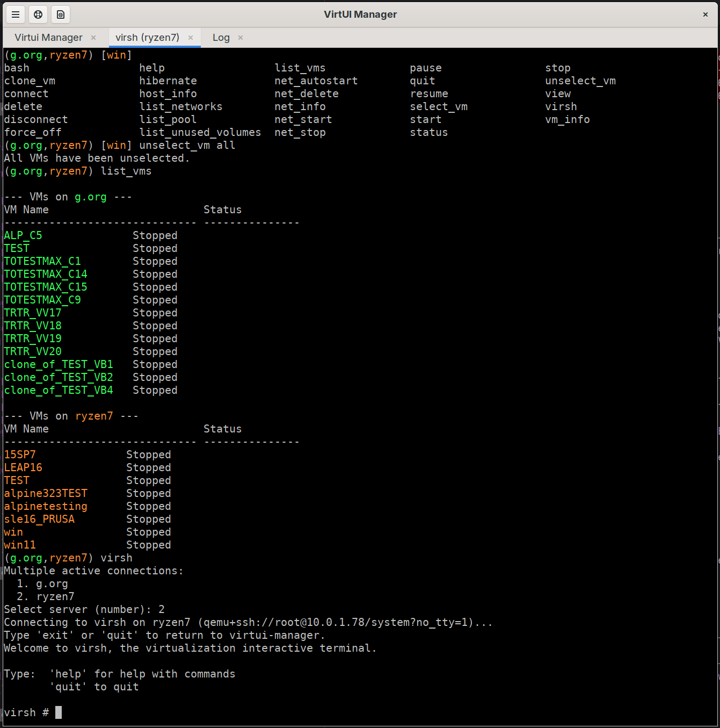Switch to the Log tab

(221, 38)
